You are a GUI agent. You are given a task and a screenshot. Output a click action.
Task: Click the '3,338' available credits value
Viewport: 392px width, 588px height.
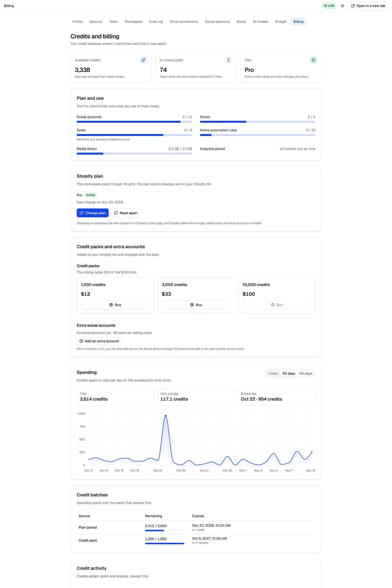click(x=82, y=70)
